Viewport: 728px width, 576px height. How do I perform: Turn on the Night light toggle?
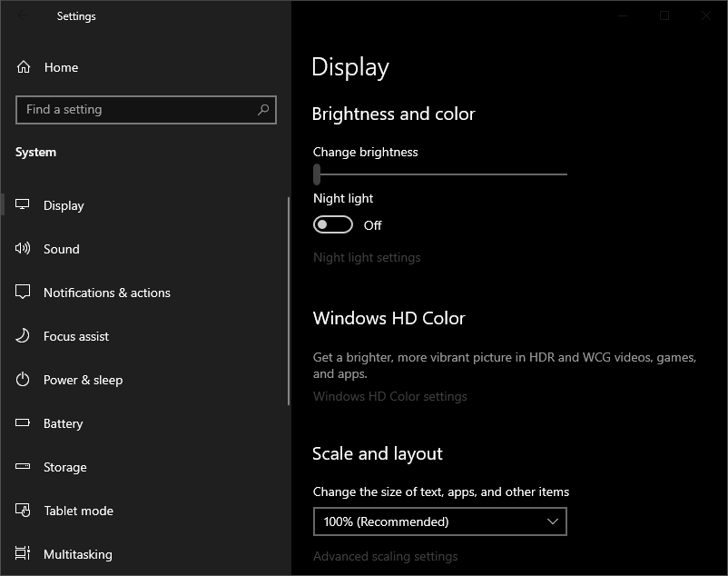(x=332, y=225)
